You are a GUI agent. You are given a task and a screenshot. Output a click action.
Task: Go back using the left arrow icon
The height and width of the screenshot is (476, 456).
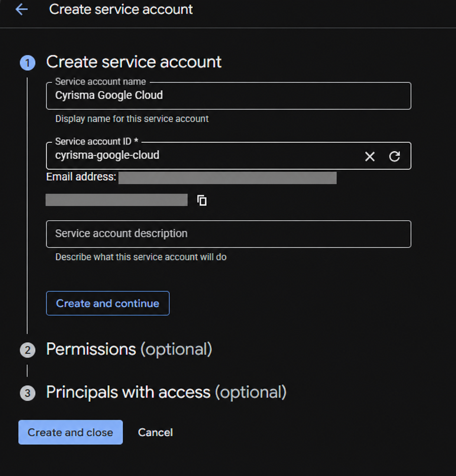22,9
